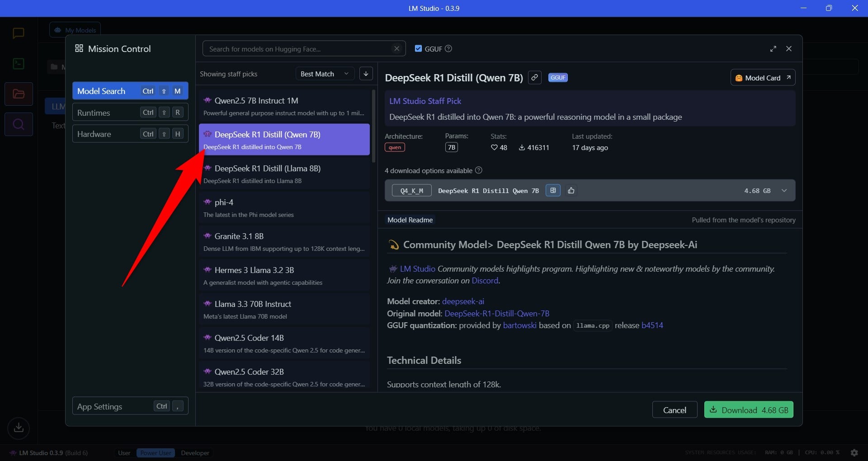Click download options help icon

(x=479, y=170)
